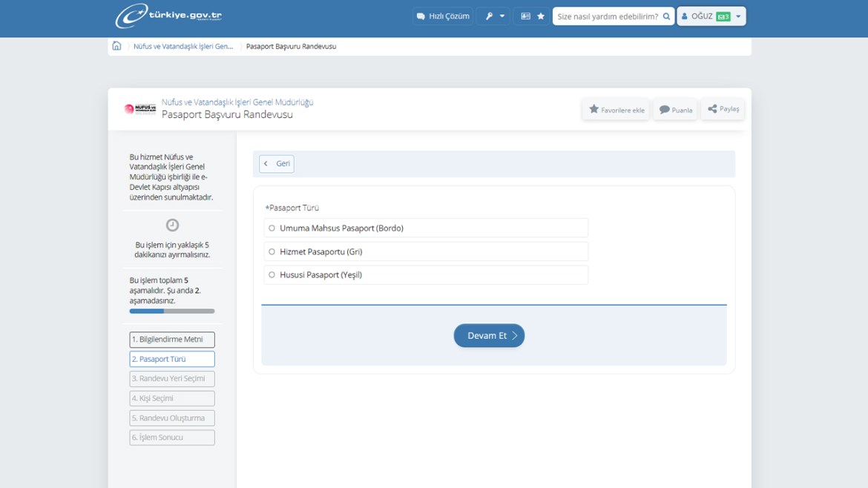Go to the home page icon in breadcrumb
The height and width of the screenshot is (488, 868).
(x=116, y=46)
